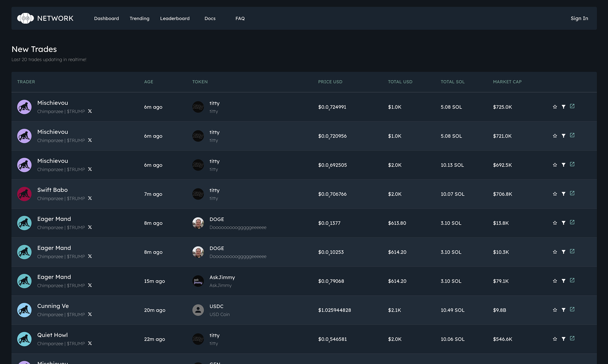Image resolution: width=608 pixels, height=364 pixels.
Task: Toggle the favorite star on the second DOGE trade
Action: [x=555, y=252]
